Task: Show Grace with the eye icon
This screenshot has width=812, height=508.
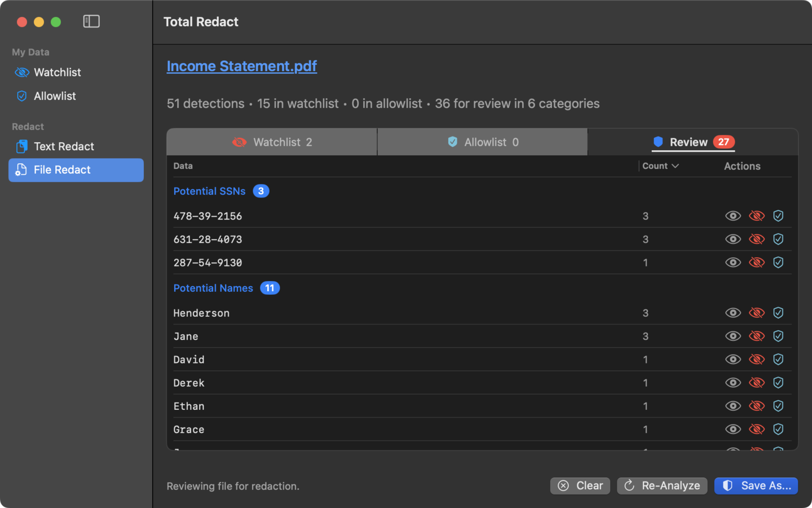Action: click(732, 430)
